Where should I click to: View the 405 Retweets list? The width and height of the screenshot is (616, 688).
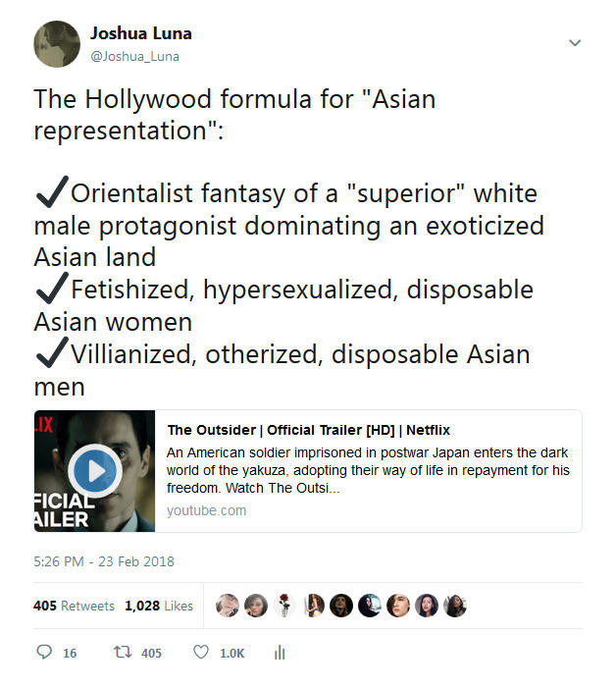pyautogui.click(x=74, y=606)
